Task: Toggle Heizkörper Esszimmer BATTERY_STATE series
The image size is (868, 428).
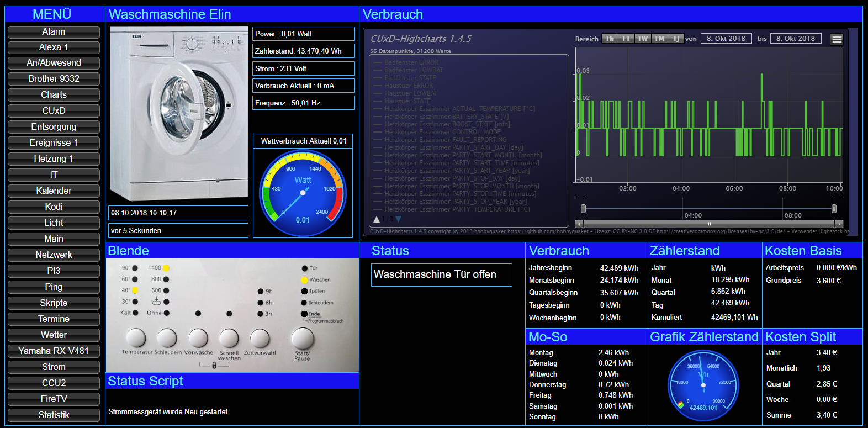Action: (x=441, y=117)
